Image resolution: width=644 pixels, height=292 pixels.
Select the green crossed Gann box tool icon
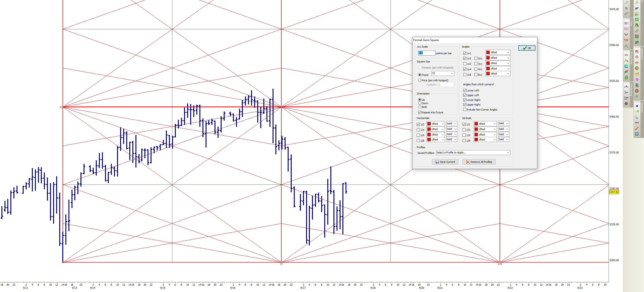tap(637, 20)
